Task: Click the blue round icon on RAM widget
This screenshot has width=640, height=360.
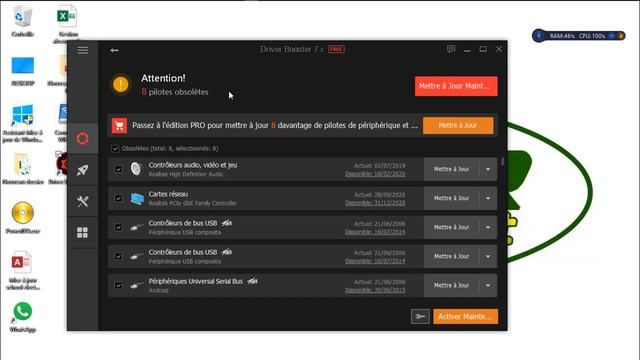Action: point(539,36)
